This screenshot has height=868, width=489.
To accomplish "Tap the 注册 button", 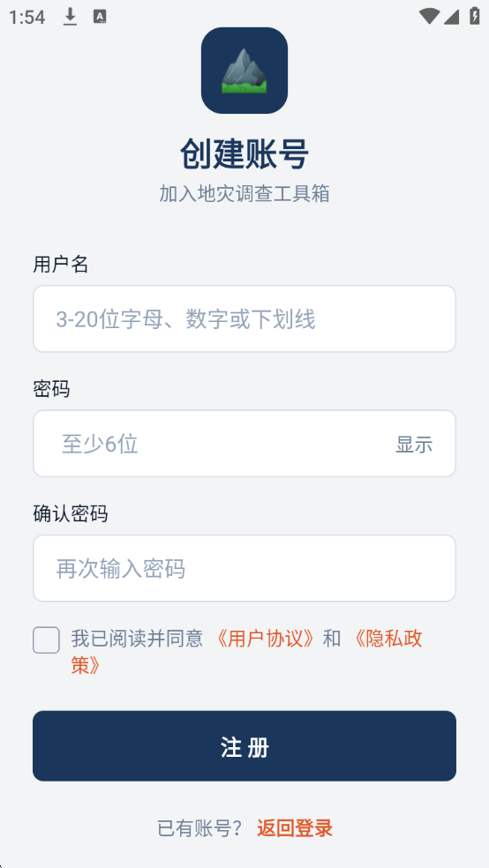I will click(x=244, y=746).
